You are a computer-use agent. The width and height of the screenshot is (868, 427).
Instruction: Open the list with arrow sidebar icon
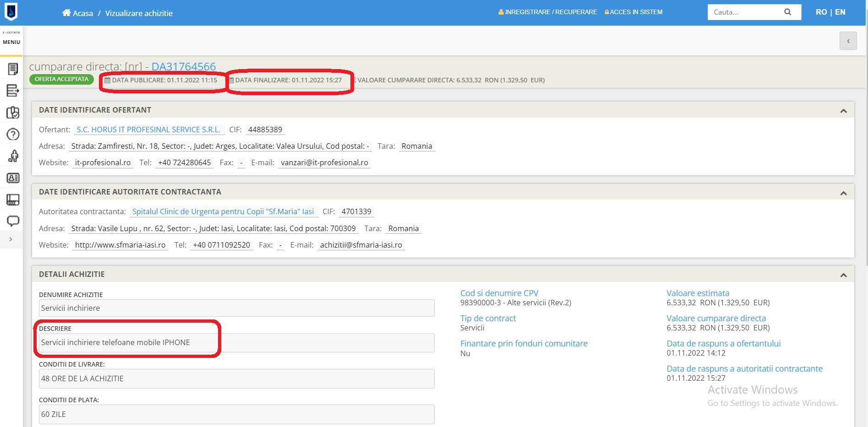point(13,91)
